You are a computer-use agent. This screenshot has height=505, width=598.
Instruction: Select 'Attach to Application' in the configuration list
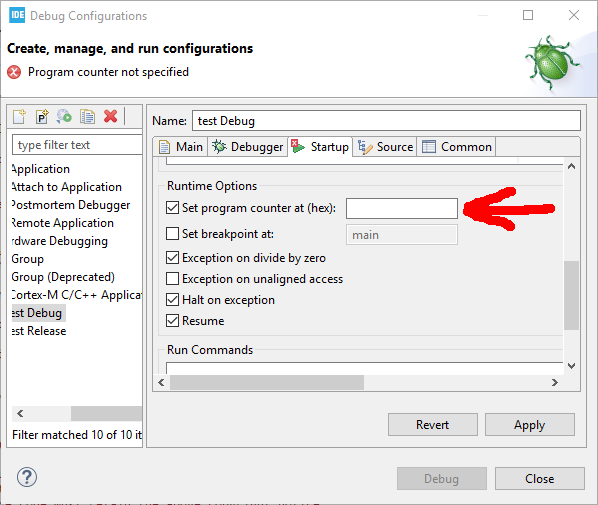67,187
